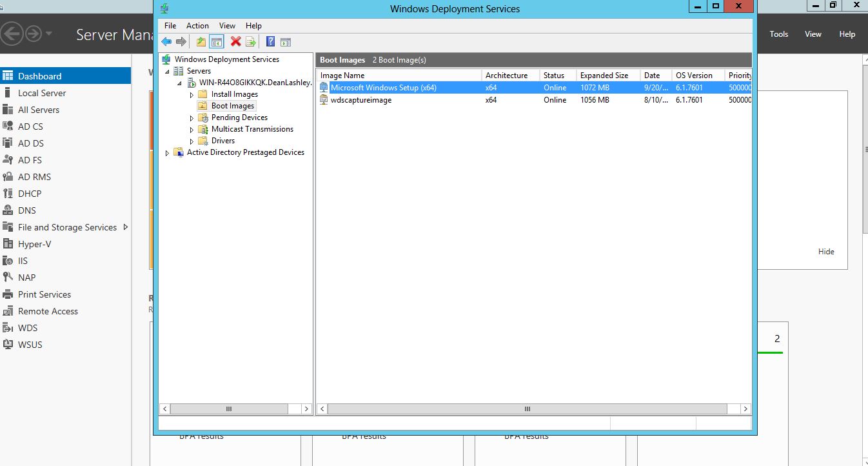The width and height of the screenshot is (868, 466).
Task: Click the Up One Level folder icon
Action: [x=201, y=42]
